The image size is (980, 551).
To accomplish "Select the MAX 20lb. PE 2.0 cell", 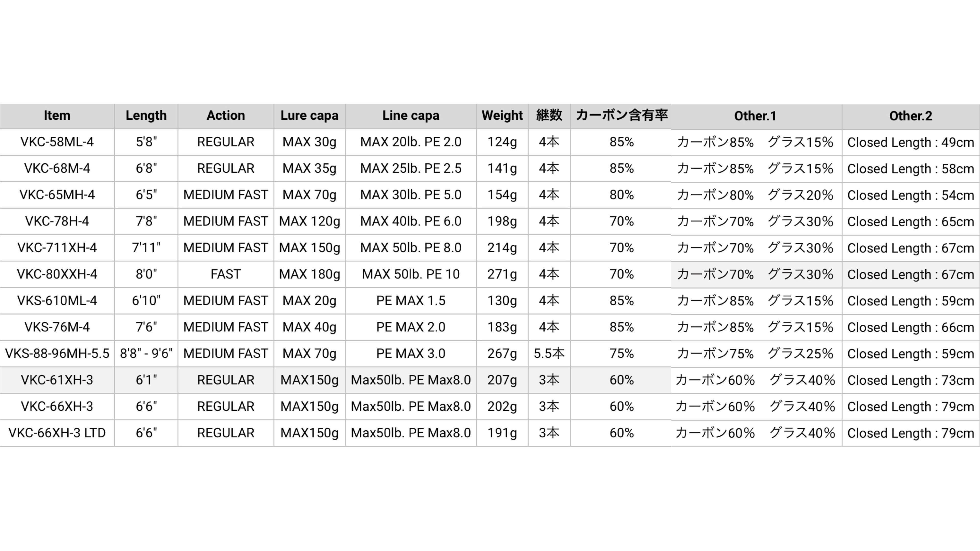I will coord(411,142).
